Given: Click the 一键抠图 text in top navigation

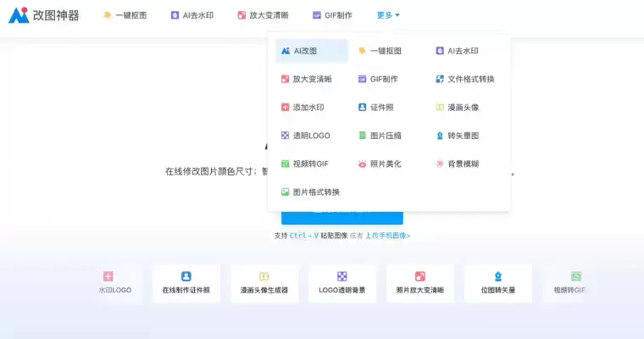Looking at the screenshot, I should 131,15.
